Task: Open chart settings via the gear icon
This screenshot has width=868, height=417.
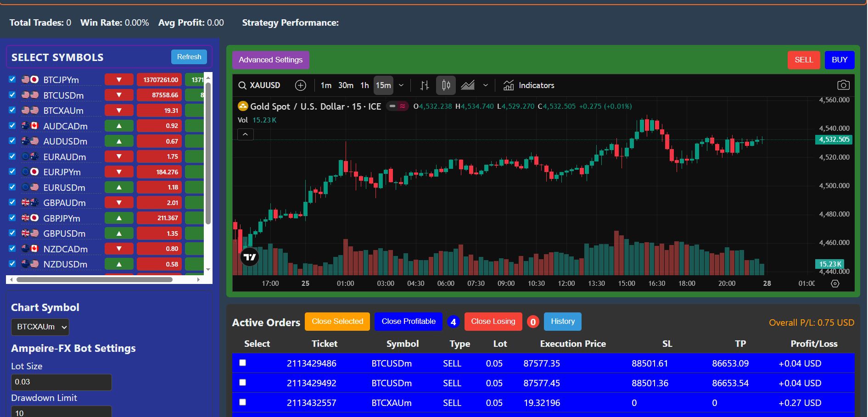Action: pos(835,284)
